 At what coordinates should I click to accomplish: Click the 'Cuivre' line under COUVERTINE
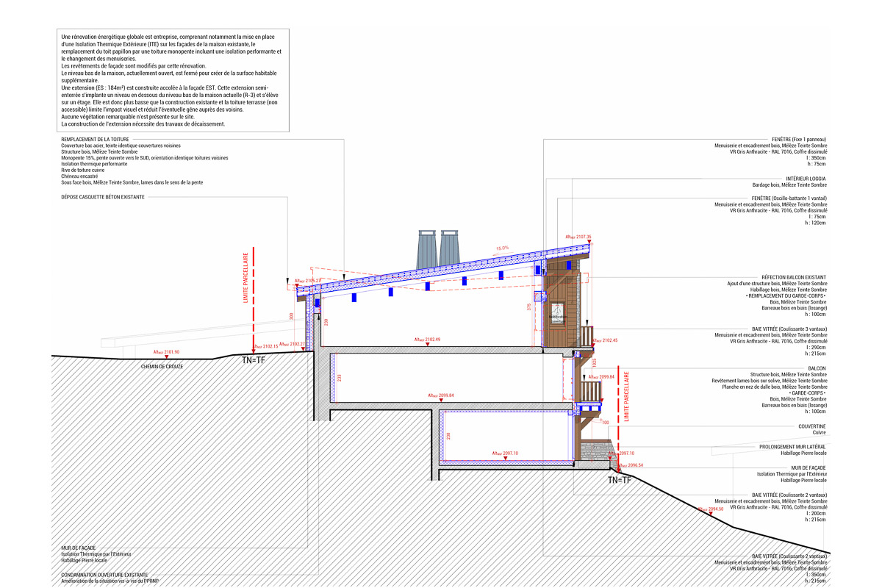820,433
